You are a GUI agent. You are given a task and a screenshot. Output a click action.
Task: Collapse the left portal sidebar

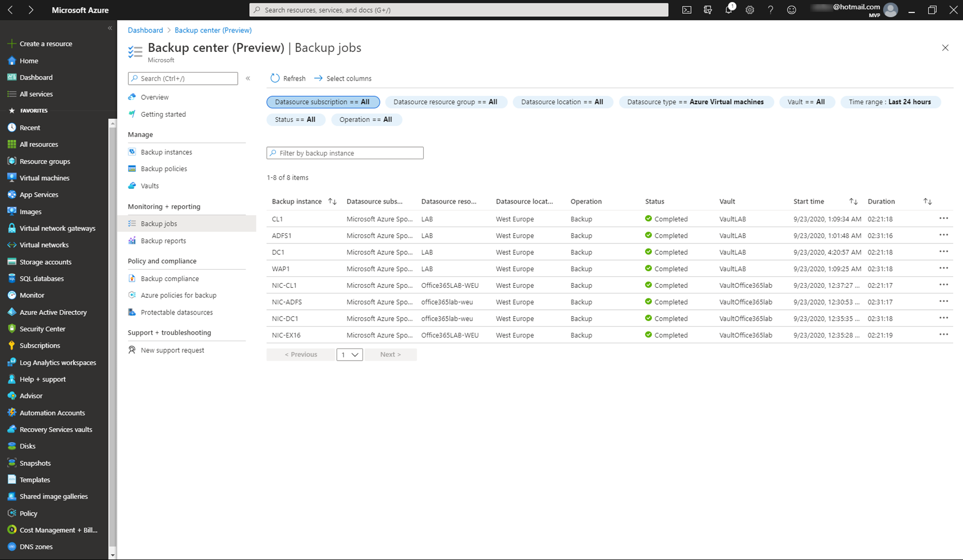pos(110,28)
